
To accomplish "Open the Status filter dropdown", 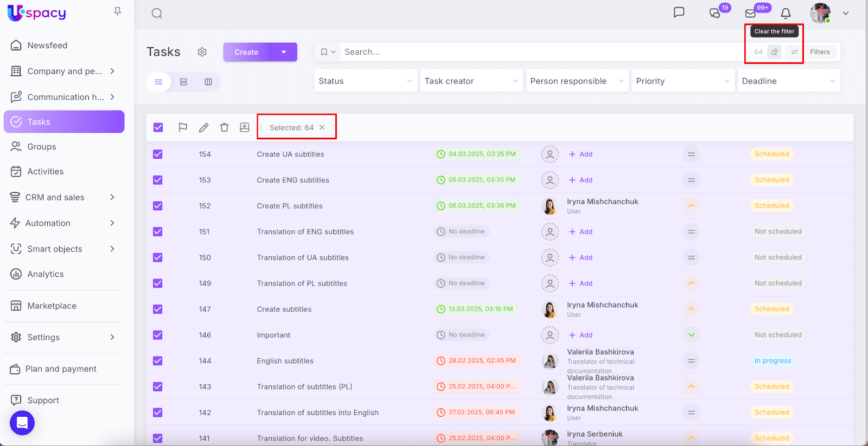I will 366,81.
